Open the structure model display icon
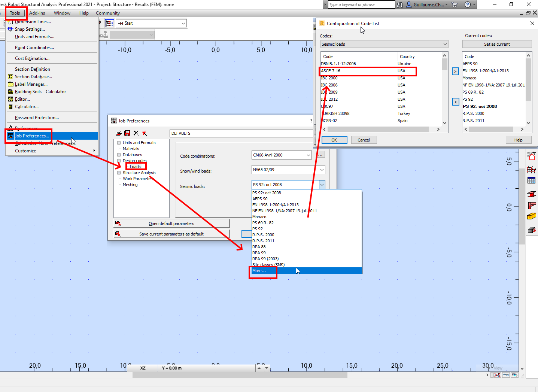 pos(532,169)
